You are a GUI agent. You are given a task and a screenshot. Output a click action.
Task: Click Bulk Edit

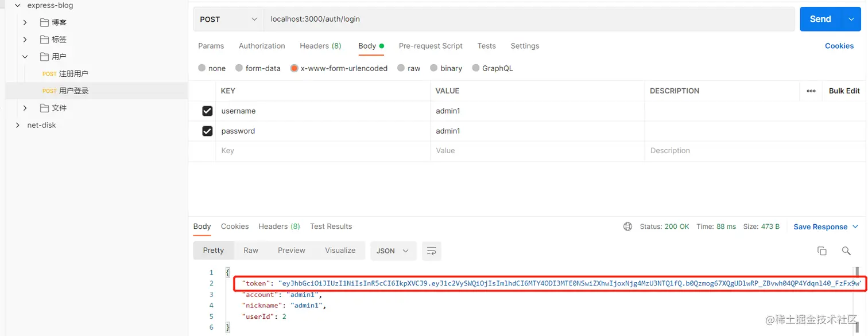[x=844, y=91]
